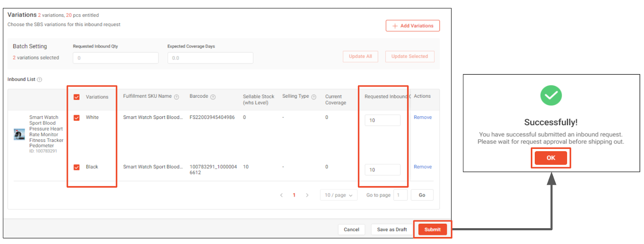
Task: Click the Update Selected button
Action: click(x=409, y=56)
